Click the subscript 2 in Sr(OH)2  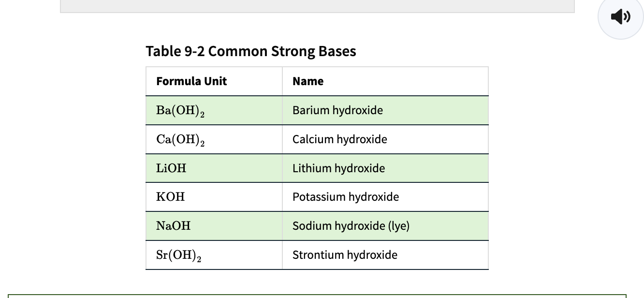[200, 259]
